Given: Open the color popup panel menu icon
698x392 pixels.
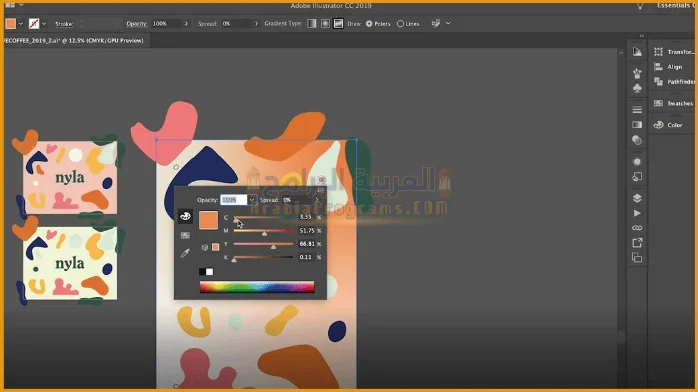Looking at the screenshot, I should [x=321, y=190].
